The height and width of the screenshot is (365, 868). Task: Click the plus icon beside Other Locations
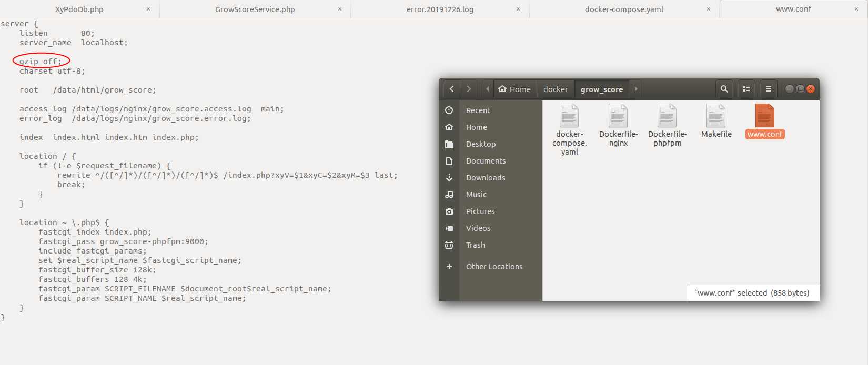pos(449,267)
